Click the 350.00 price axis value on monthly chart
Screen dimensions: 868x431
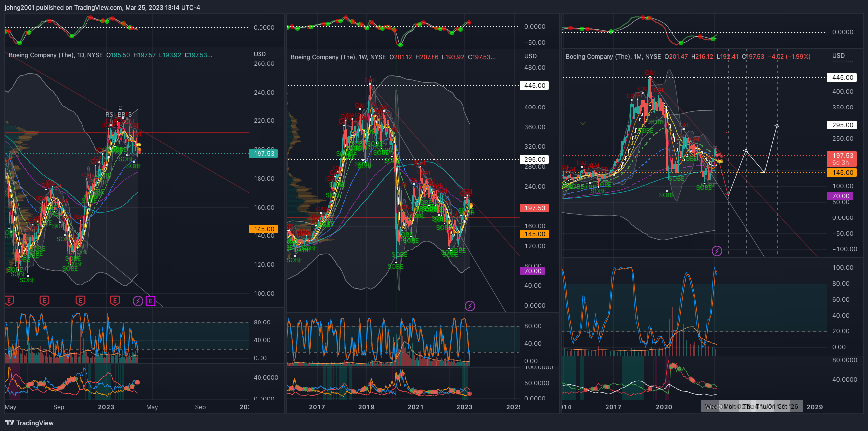tap(843, 108)
